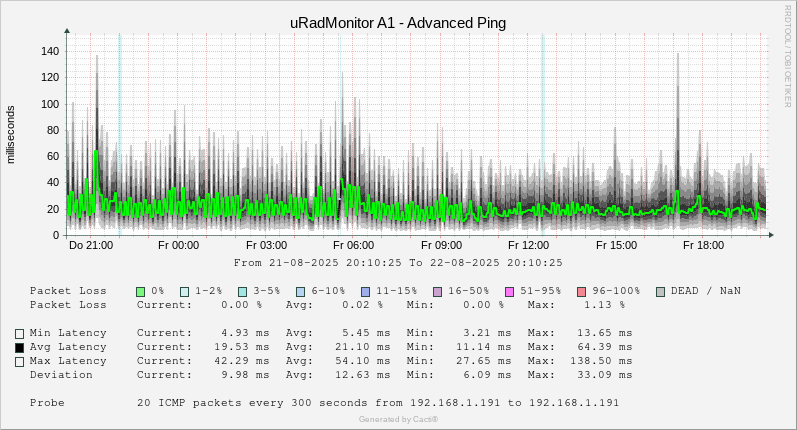Image resolution: width=797 pixels, height=430 pixels.
Task: Click the graph title uRadMonitor A1 - Advanced Ping
Action: click(398, 23)
